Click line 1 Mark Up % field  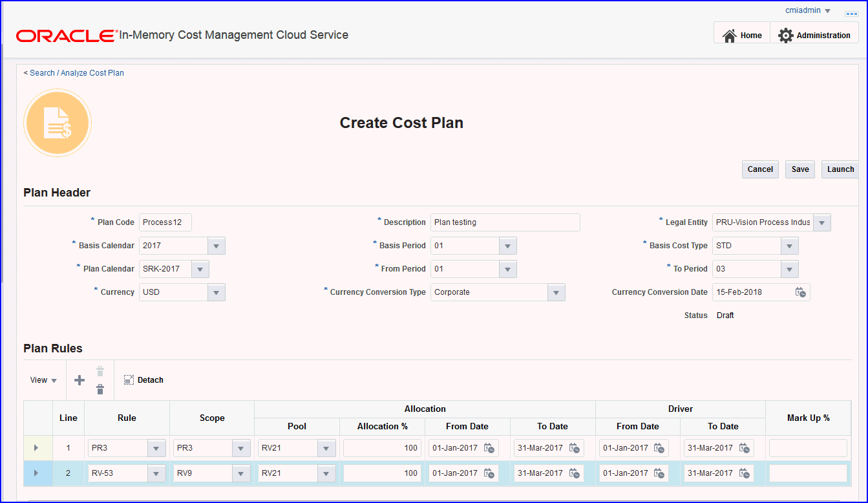pos(808,448)
